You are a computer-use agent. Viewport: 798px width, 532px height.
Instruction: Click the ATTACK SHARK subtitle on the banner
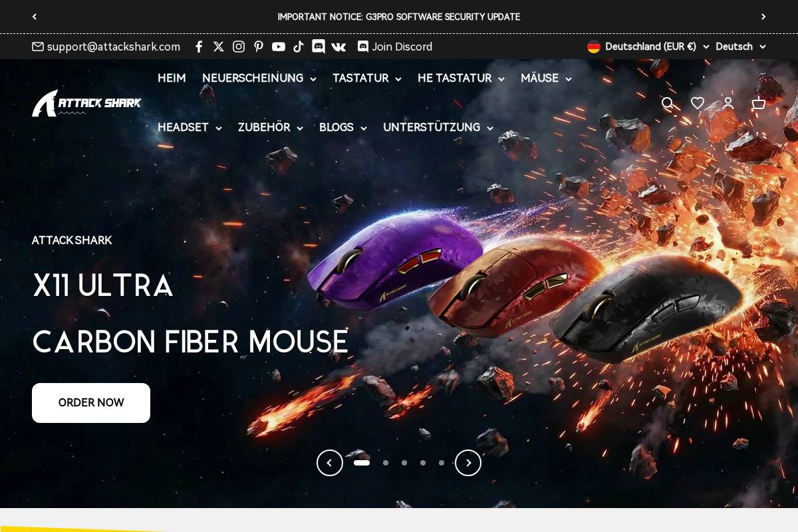point(72,240)
